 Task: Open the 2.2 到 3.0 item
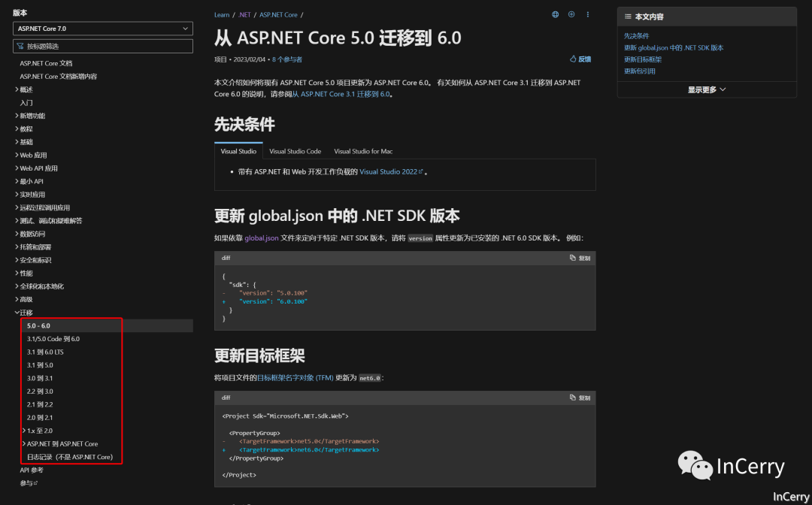click(x=40, y=392)
